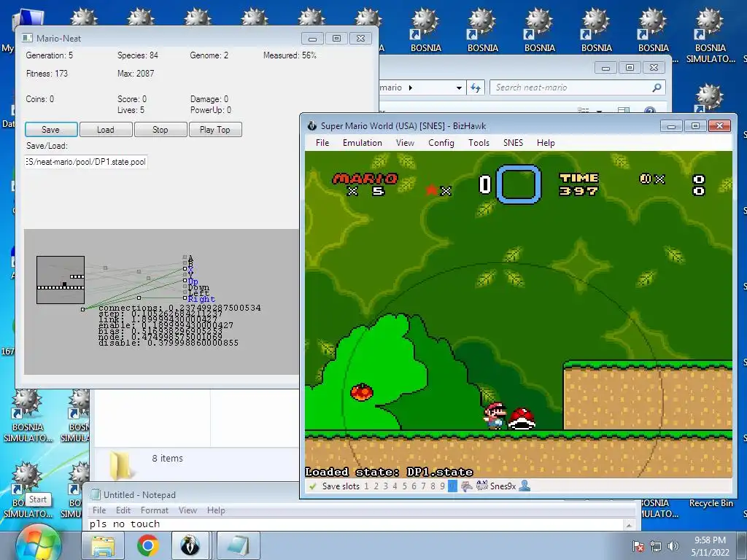Open the Emulation menu in BizHawk
Screen dimensions: 747x560
[362, 143]
